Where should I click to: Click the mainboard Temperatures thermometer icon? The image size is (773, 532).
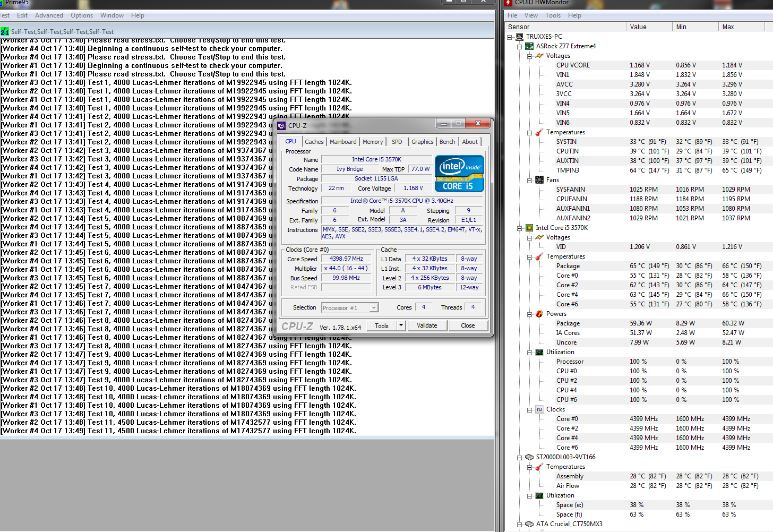(539, 132)
